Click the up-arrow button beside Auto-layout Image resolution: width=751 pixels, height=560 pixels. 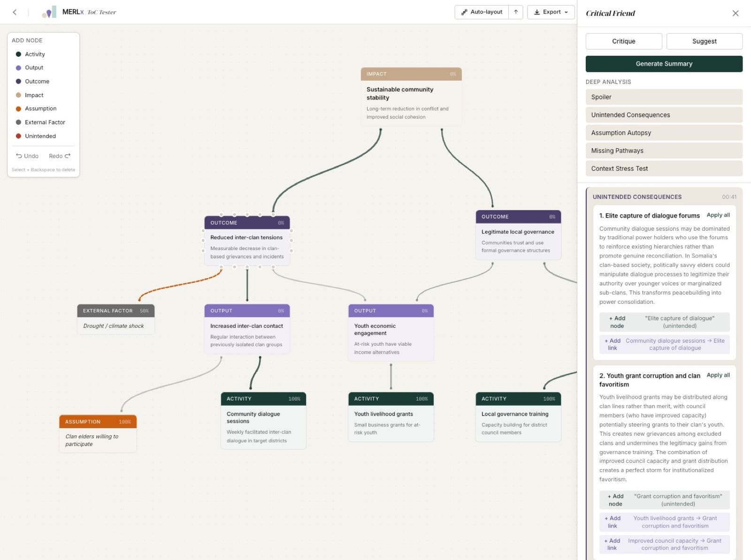pos(515,12)
